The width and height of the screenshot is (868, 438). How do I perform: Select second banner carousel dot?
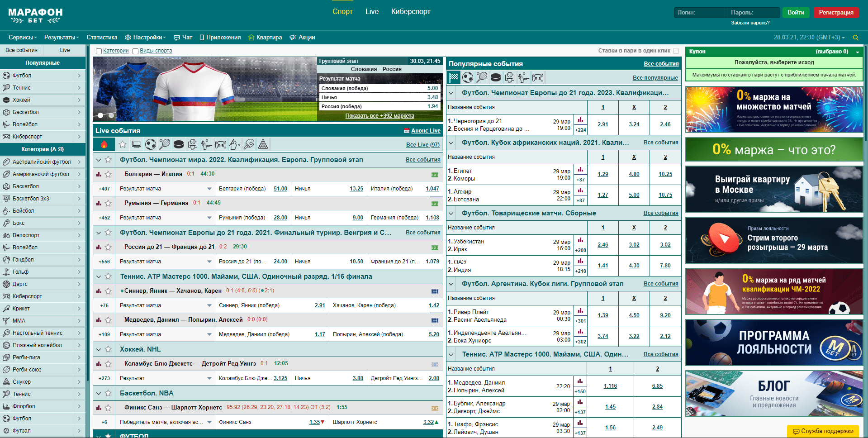point(111,115)
